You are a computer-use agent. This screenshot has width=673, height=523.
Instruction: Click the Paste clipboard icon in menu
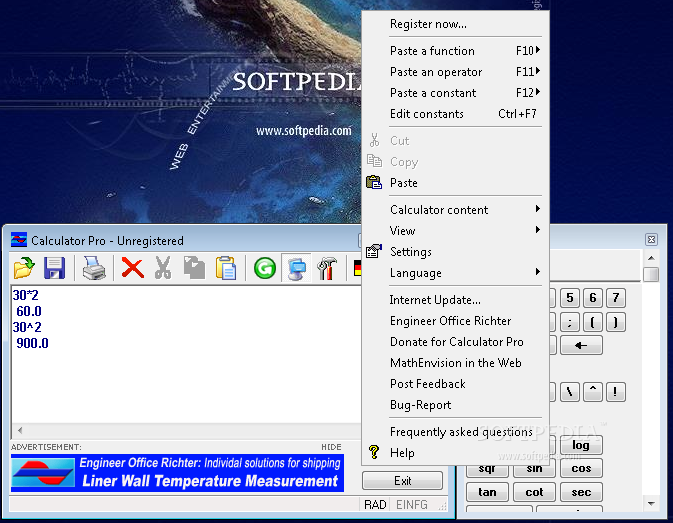point(374,182)
